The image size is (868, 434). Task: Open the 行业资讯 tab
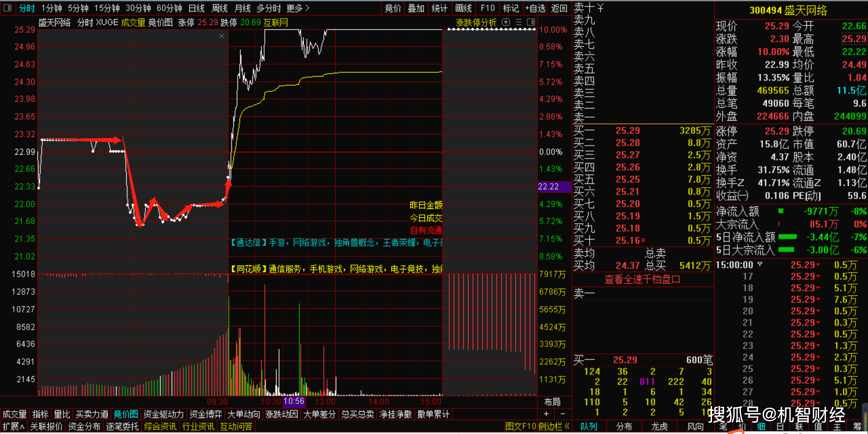198,426
